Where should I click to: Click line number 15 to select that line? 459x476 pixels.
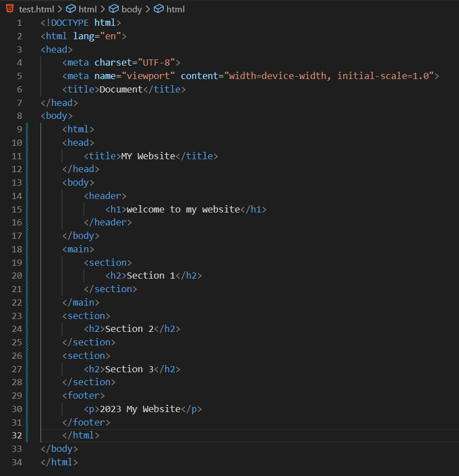click(17, 209)
